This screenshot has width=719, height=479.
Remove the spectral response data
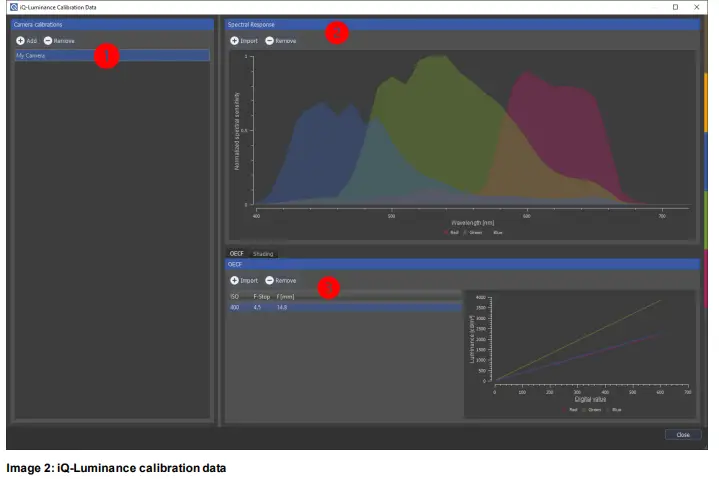pyautogui.click(x=270, y=41)
